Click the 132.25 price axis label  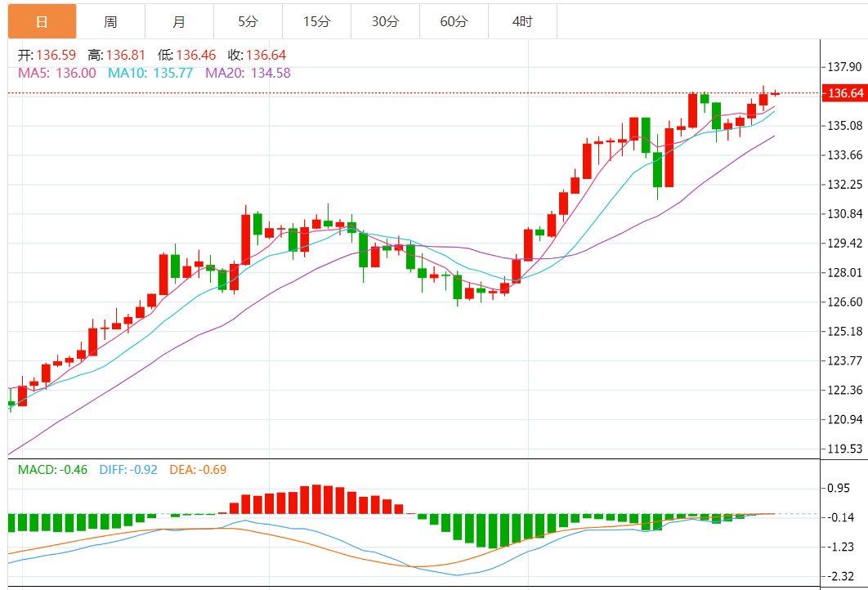tap(845, 185)
